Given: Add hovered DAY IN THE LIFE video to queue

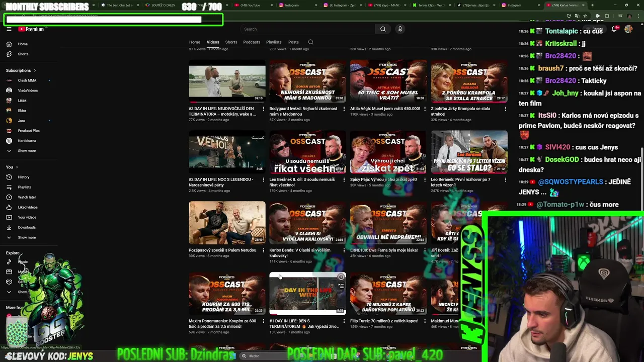Looking at the screenshot, I should [341, 286].
